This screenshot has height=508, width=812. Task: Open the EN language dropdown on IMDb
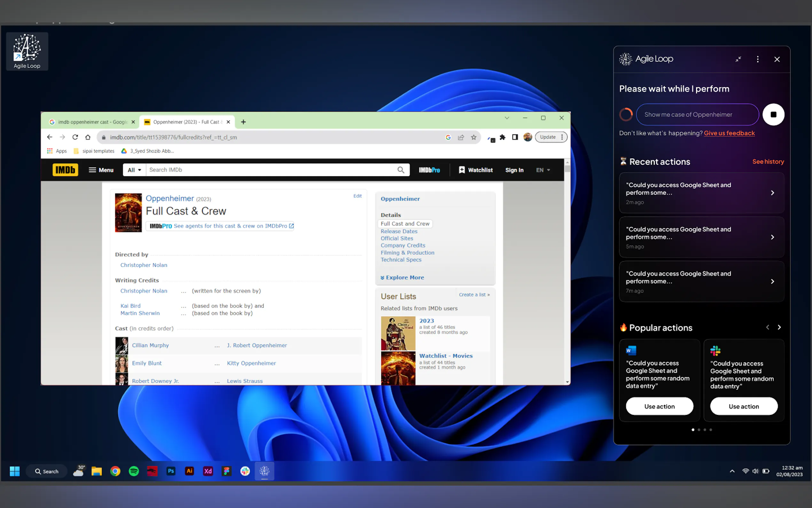pyautogui.click(x=543, y=170)
